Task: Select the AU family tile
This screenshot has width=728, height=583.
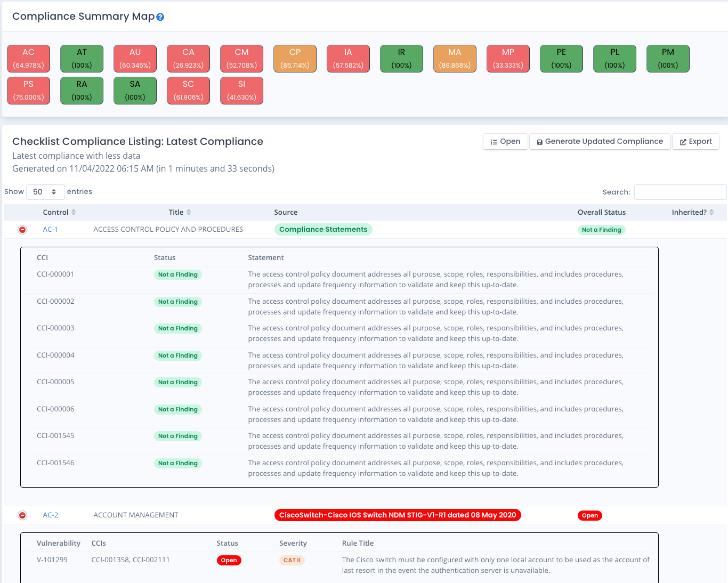Action: pos(135,59)
